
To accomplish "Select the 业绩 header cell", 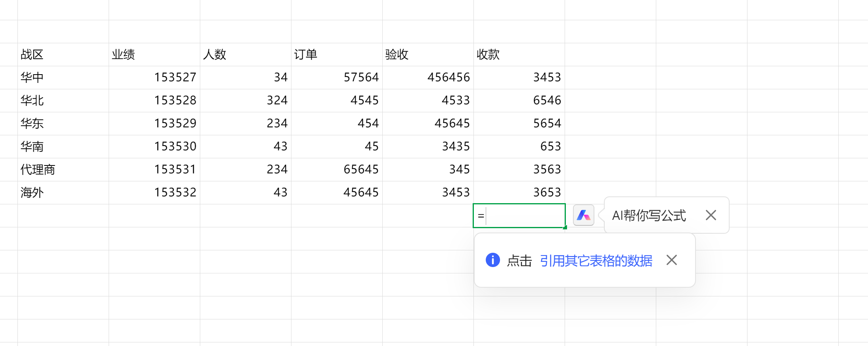I will [154, 54].
